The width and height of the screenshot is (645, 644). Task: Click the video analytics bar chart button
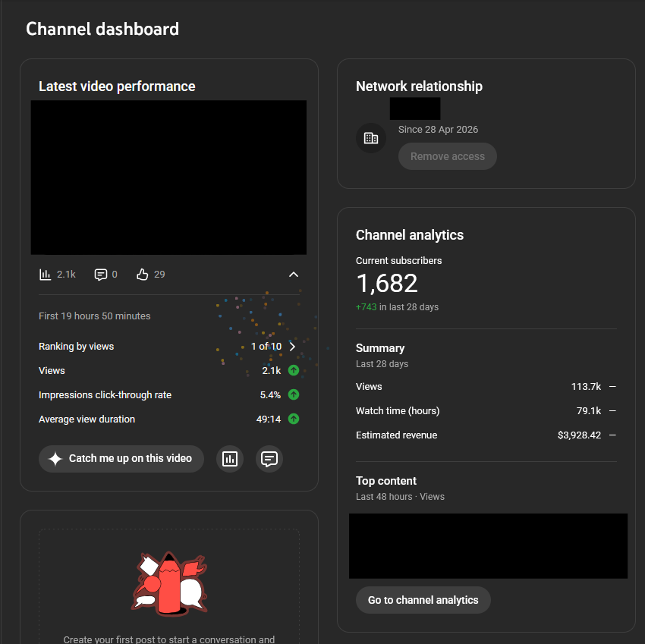click(229, 458)
